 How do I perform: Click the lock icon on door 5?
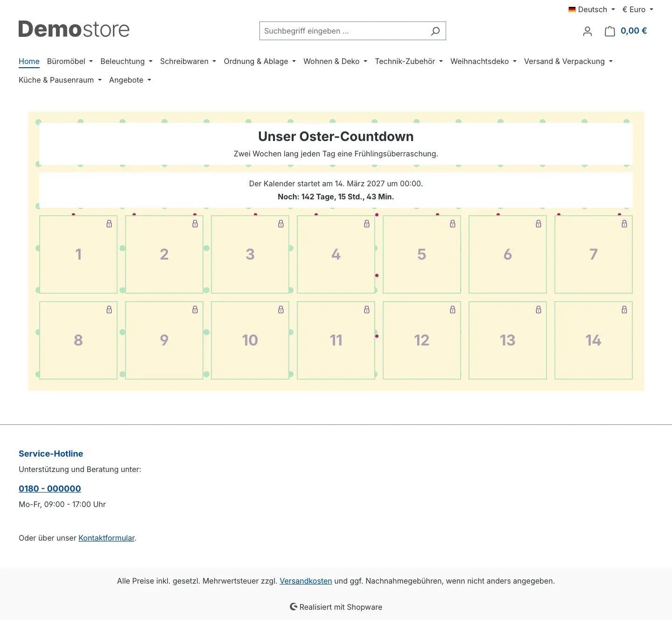pyautogui.click(x=453, y=224)
